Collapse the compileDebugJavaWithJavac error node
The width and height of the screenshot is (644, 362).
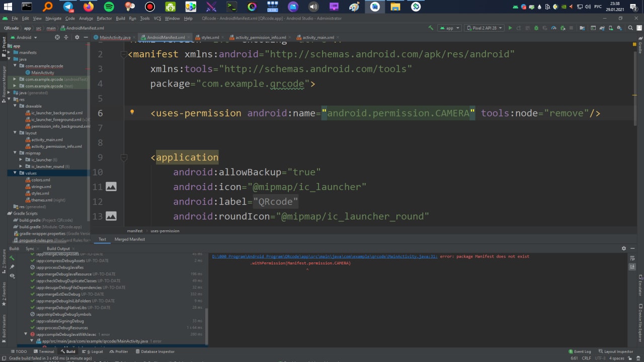pyautogui.click(x=26, y=334)
